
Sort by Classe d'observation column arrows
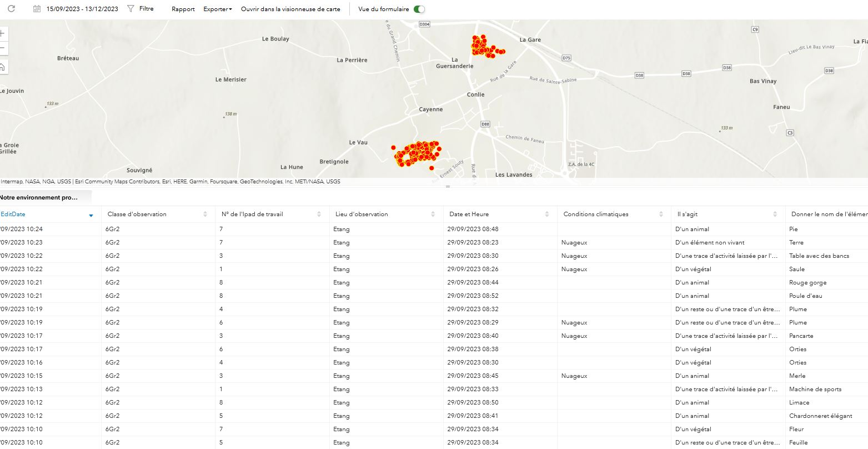click(x=205, y=214)
